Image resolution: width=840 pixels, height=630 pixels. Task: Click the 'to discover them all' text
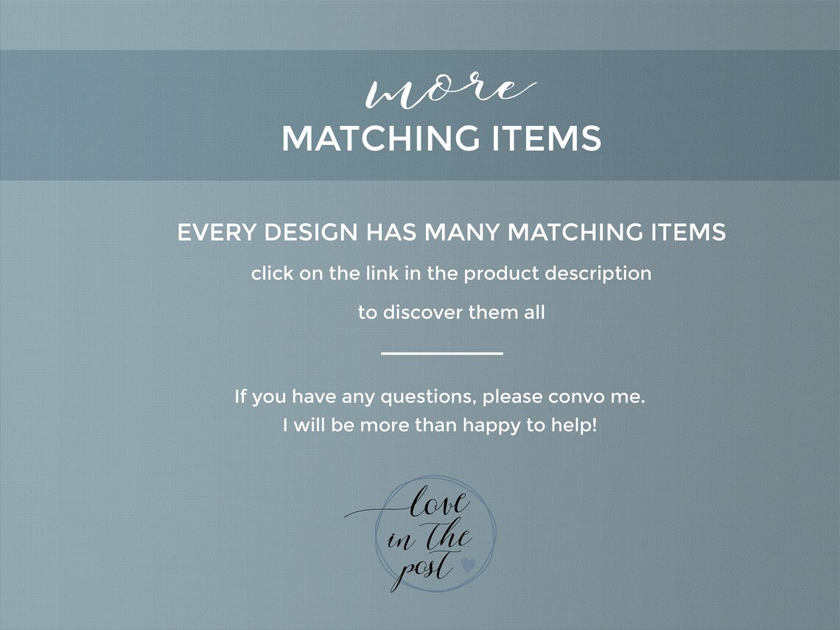click(x=451, y=312)
